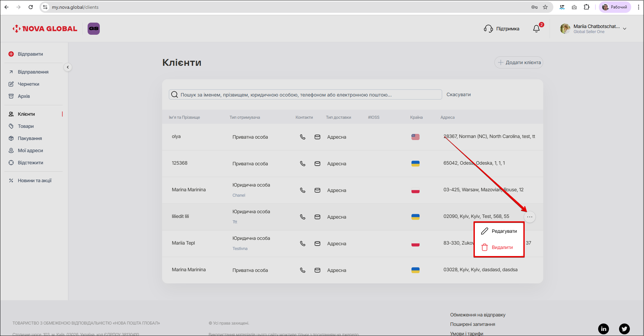Click the browser address bar URL
Image resolution: width=644 pixels, height=336 pixels.
point(75,7)
